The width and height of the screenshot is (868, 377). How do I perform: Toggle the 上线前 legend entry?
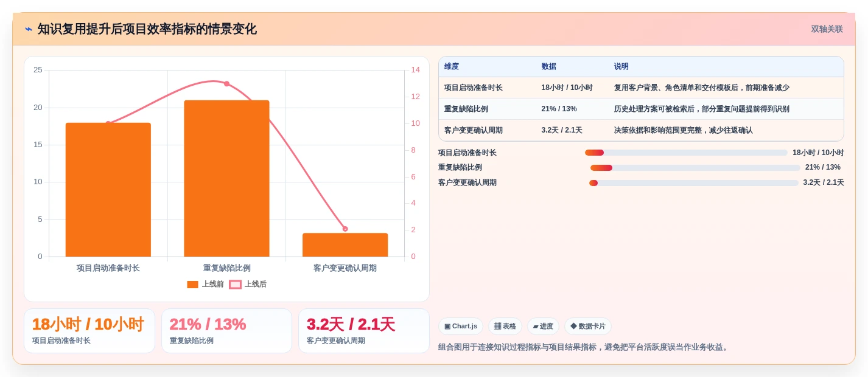point(205,284)
